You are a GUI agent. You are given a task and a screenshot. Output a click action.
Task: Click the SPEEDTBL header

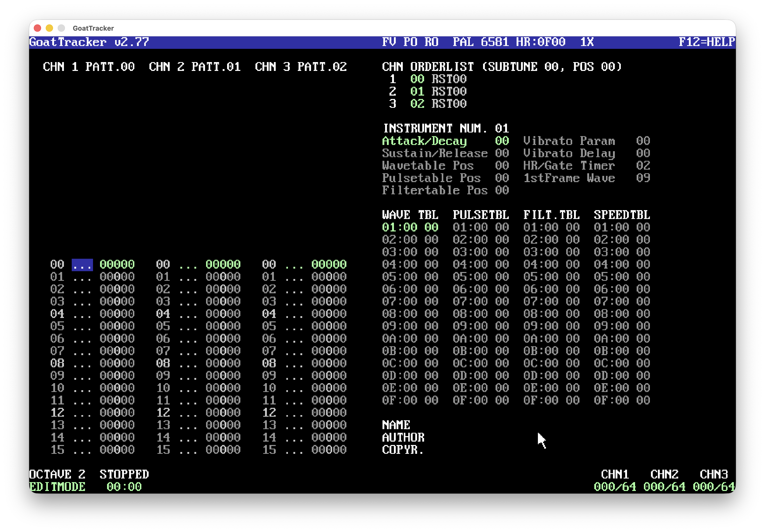click(x=622, y=215)
